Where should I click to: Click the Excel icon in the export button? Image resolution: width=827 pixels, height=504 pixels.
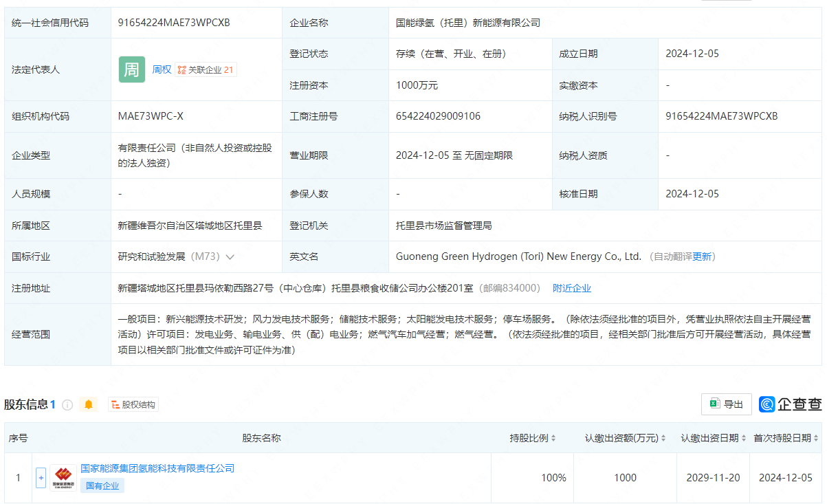point(714,404)
